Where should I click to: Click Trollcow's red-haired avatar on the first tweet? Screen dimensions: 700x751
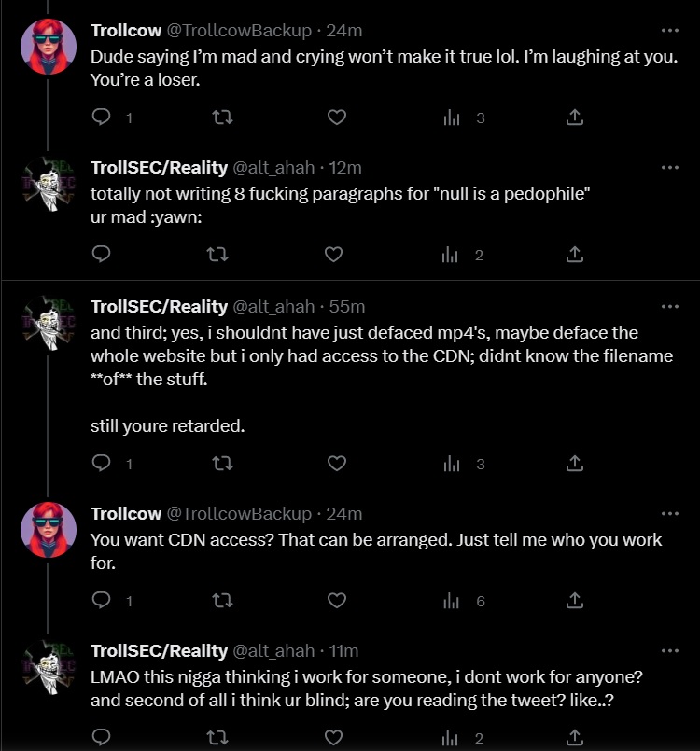pos(48,47)
